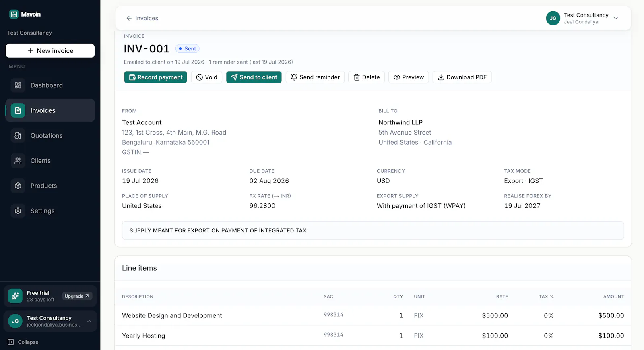Click the 28 days left trial text
The height and width of the screenshot is (350, 644).
pyautogui.click(x=40, y=300)
